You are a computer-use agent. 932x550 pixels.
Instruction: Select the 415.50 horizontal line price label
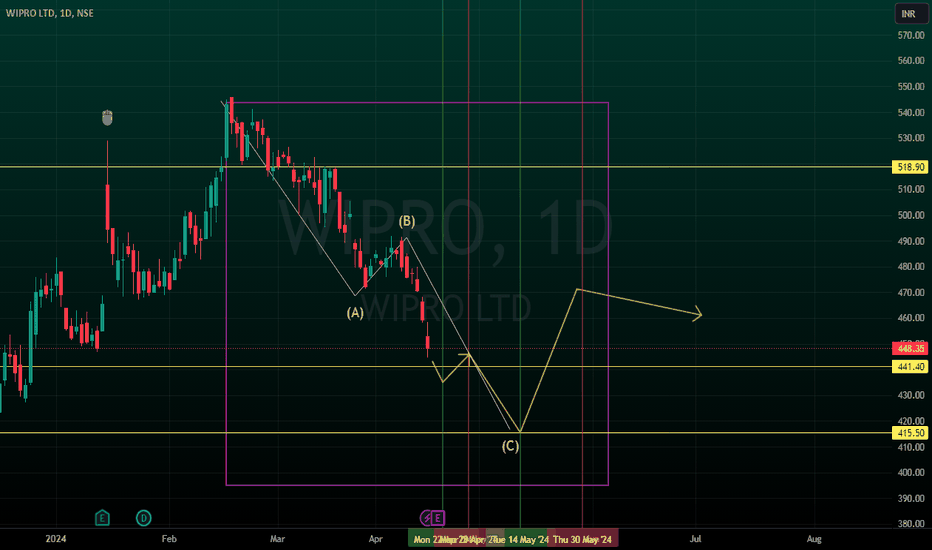tap(910, 433)
